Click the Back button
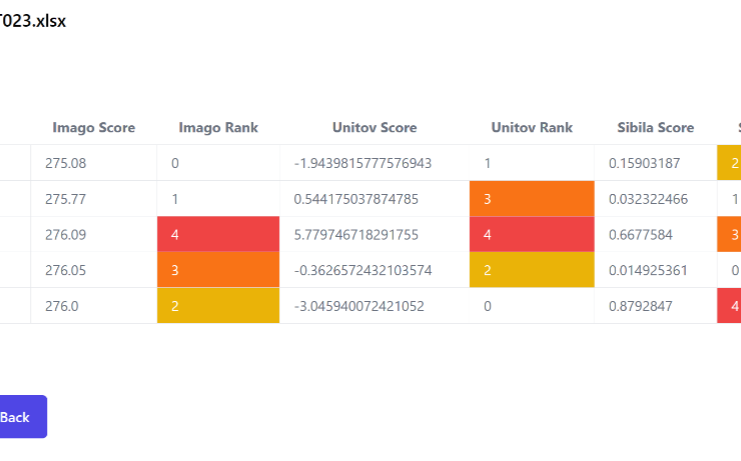Viewport: 741px width, 461px height. (23, 417)
